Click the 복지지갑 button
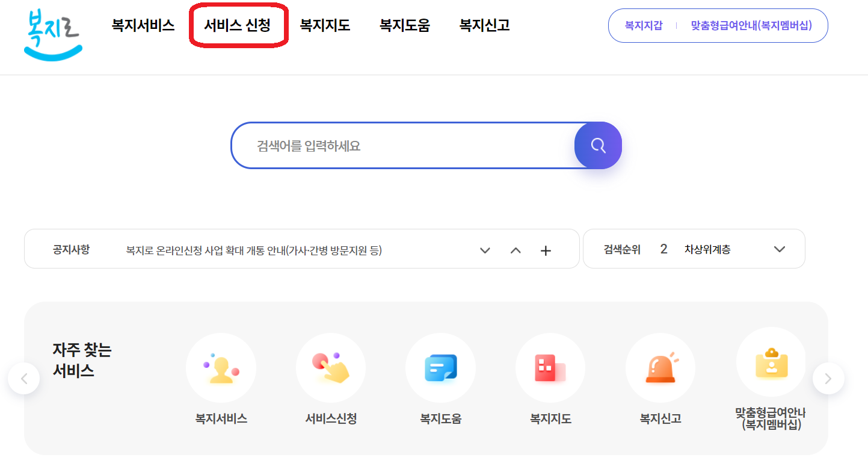 (642, 25)
